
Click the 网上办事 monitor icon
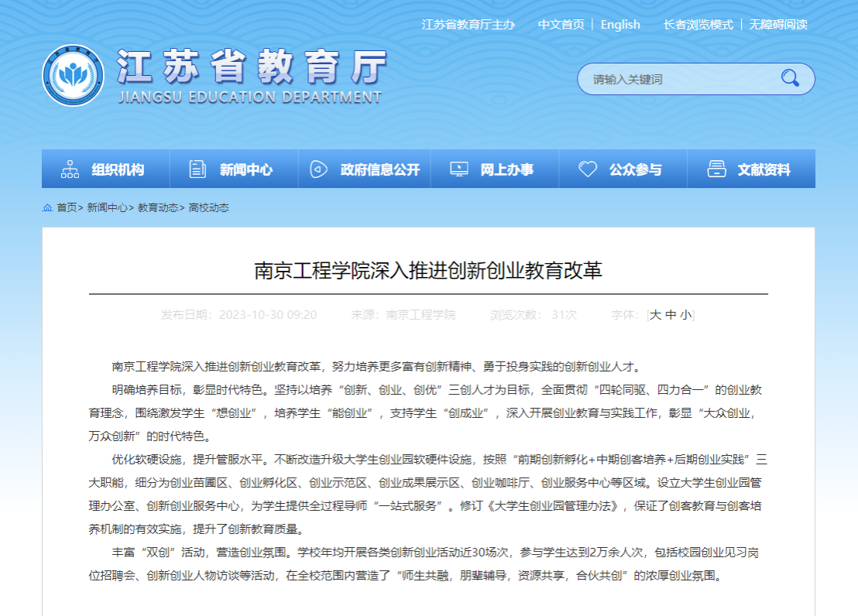click(459, 169)
